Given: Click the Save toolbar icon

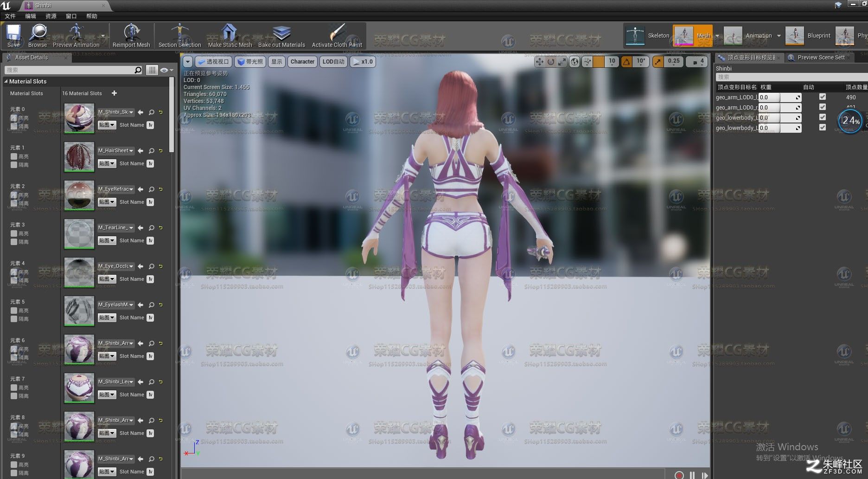Looking at the screenshot, I should point(13,36).
